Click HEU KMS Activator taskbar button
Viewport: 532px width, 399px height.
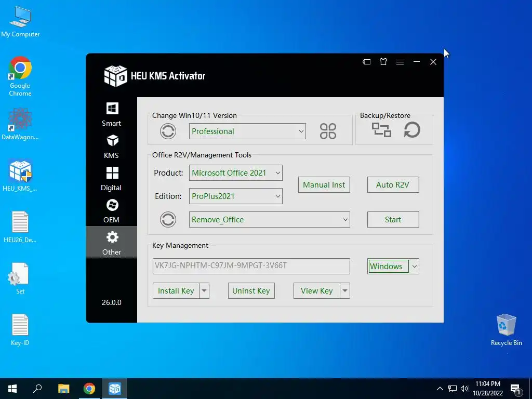point(115,389)
